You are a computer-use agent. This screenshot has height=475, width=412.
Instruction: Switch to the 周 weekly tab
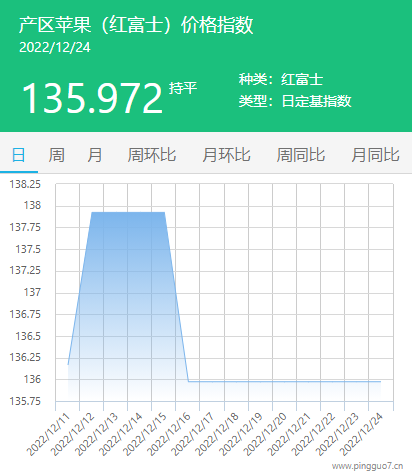click(x=57, y=155)
